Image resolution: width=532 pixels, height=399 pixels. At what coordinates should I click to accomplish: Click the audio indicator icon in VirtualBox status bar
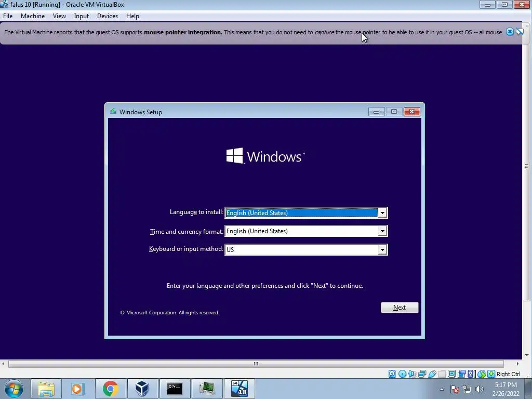pyautogui.click(x=412, y=374)
